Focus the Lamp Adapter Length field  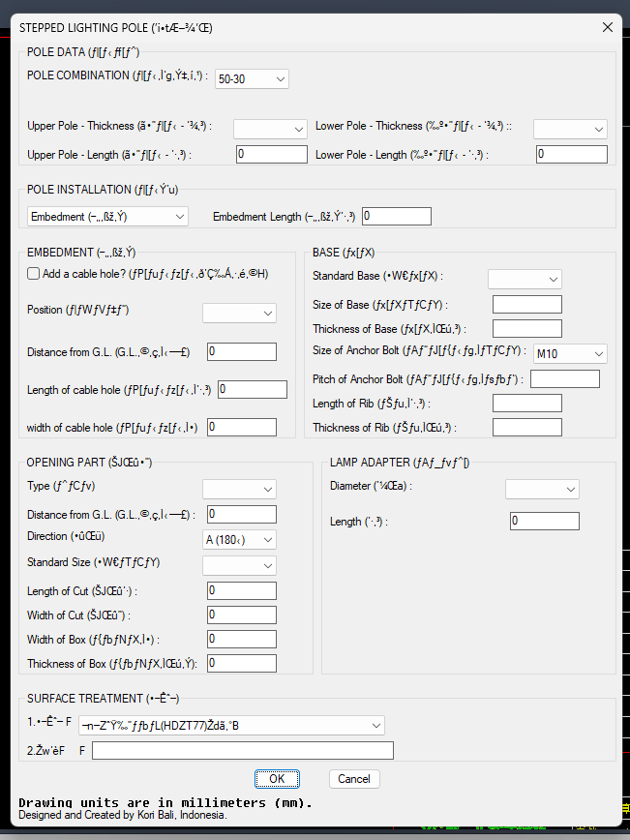(544, 522)
